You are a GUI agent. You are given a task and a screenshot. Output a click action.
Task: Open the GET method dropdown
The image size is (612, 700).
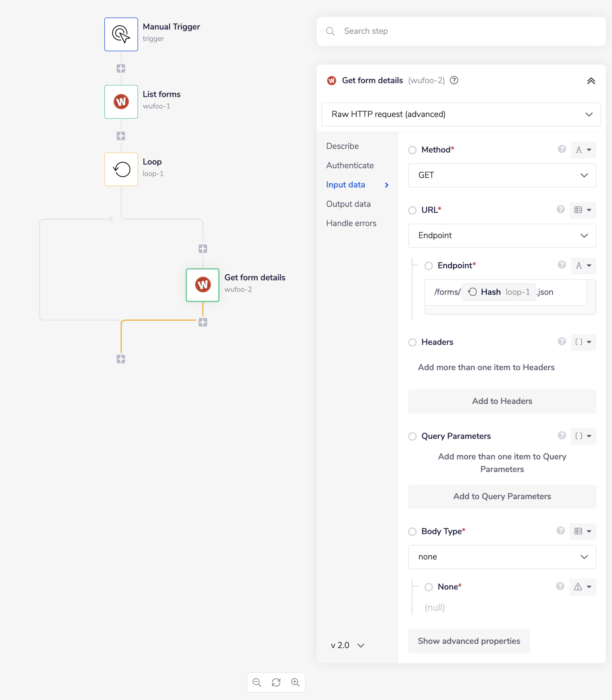(x=502, y=175)
